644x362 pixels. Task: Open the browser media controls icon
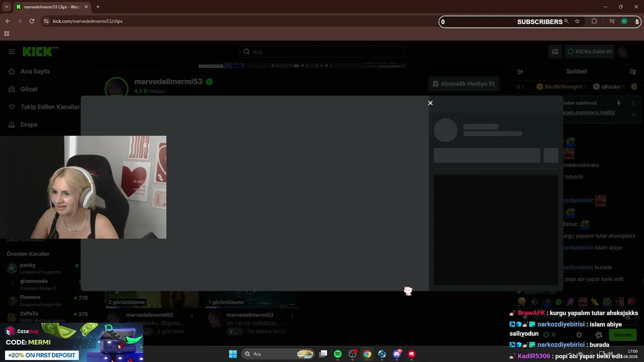pos(612,21)
